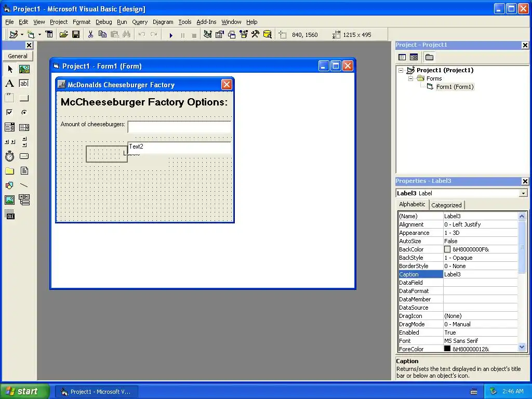
Task: Click the Toolbox hammer-and-wrench toolbar icon
Action: pos(256,34)
